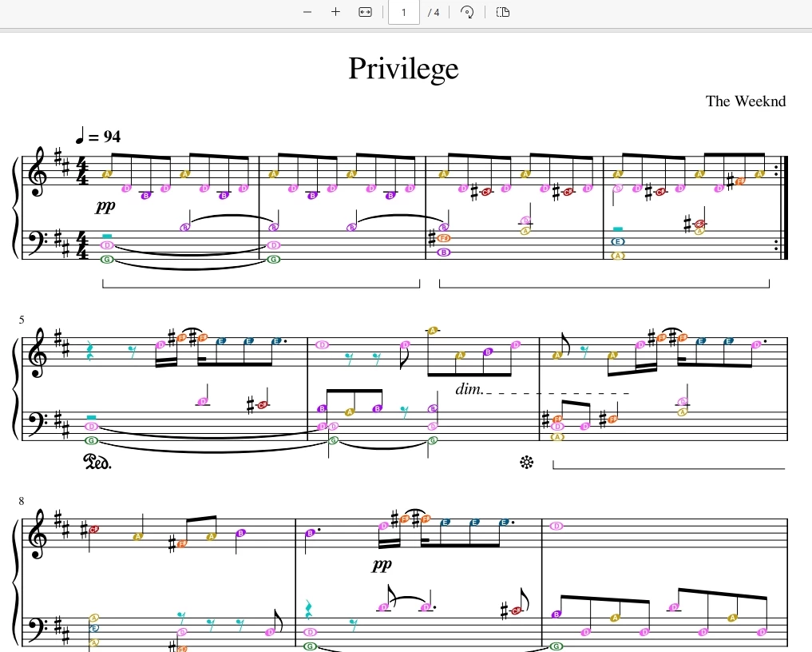The width and height of the screenshot is (812, 652).
Task: Click the "Ped." pedal marking
Action: click(x=97, y=461)
